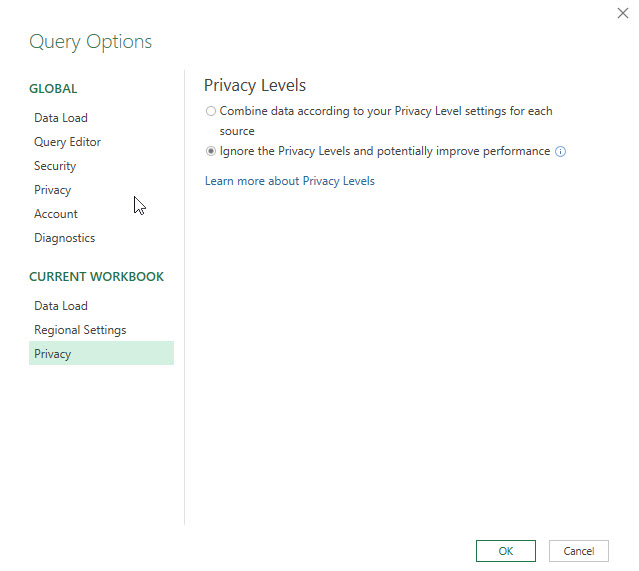The image size is (639, 571).
Task: Open Learn more about Privacy Levels link
Action: [290, 181]
